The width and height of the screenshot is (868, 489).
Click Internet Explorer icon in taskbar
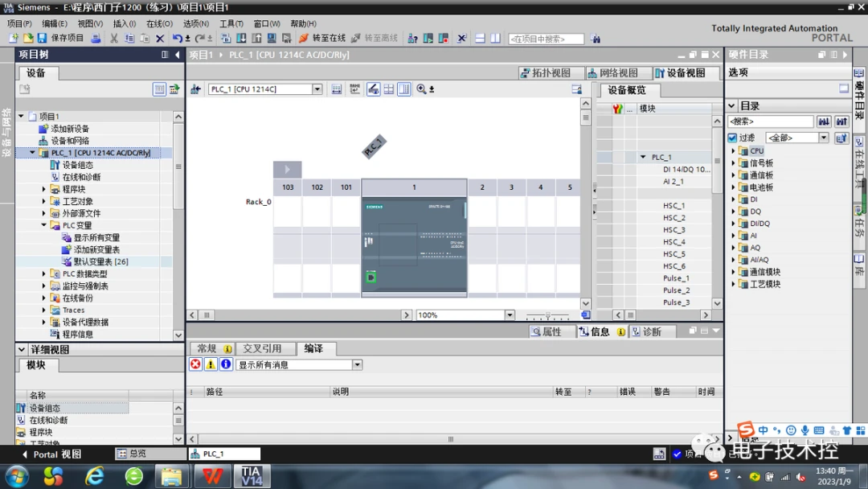(x=95, y=475)
